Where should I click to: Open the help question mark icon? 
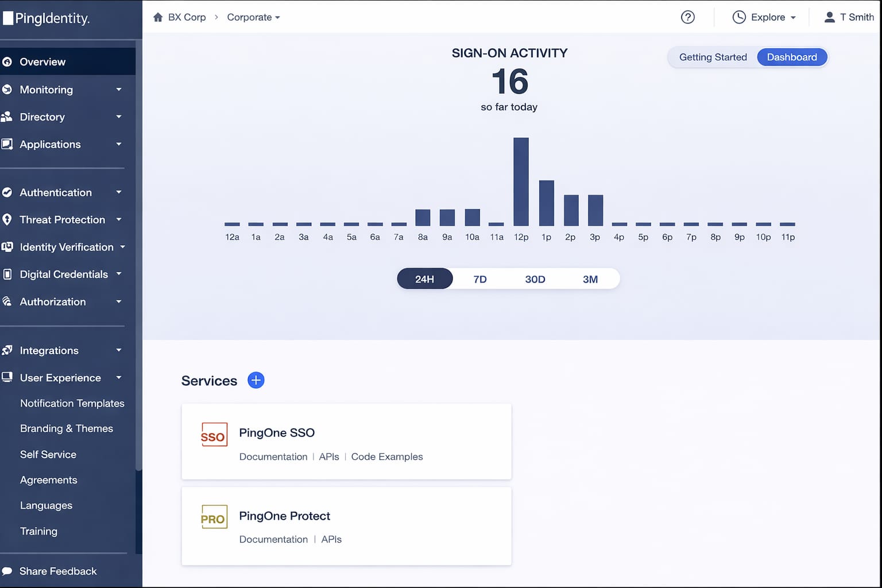click(687, 17)
